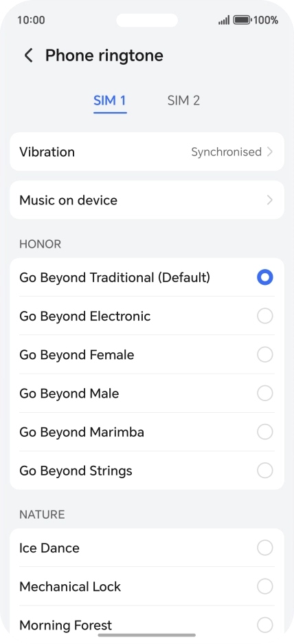
Task: Tap the battery icon in status bar
Action: (242, 20)
